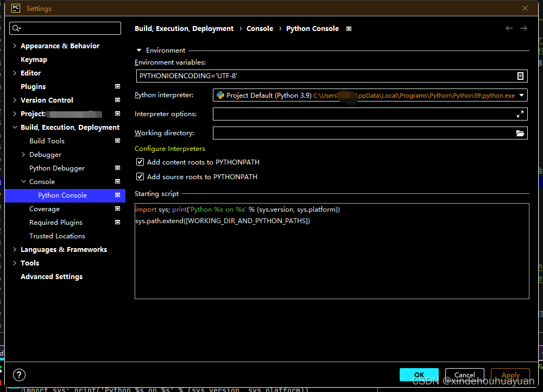Image resolution: width=543 pixels, height=392 pixels.
Task: Click the project-level marker beside Project
Action: click(117, 113)
